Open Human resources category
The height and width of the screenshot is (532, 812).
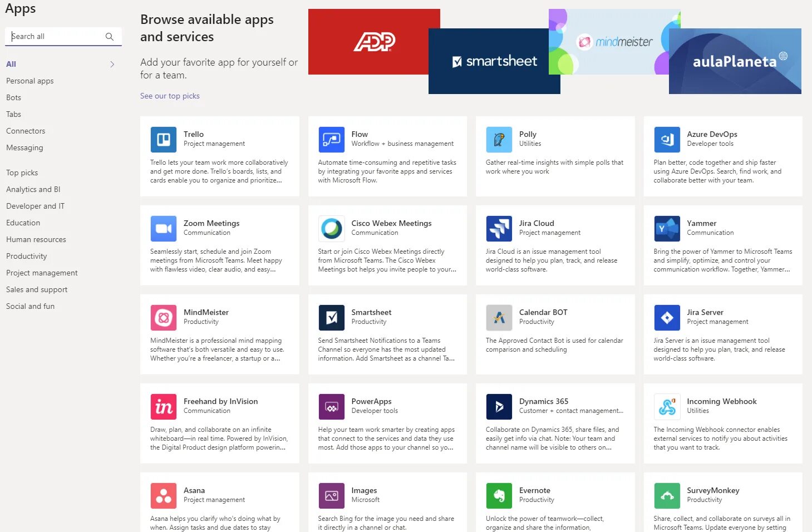click(x=36, y=239)
